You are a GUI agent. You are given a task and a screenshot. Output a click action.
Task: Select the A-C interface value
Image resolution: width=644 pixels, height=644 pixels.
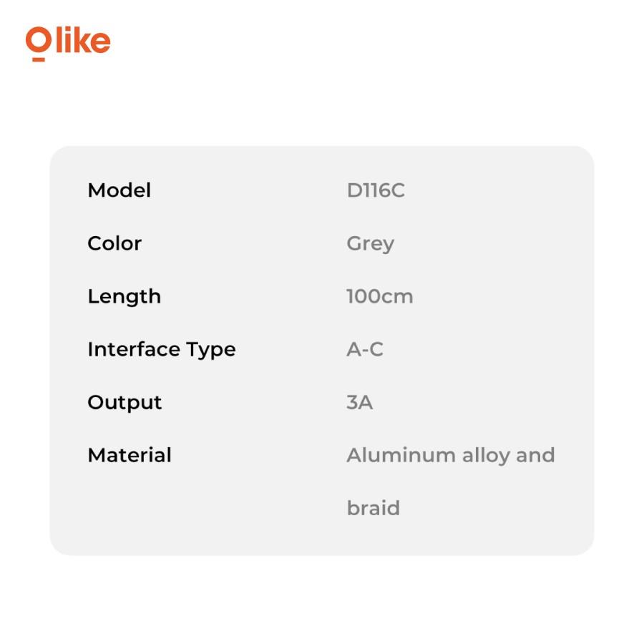coord(365,349)
